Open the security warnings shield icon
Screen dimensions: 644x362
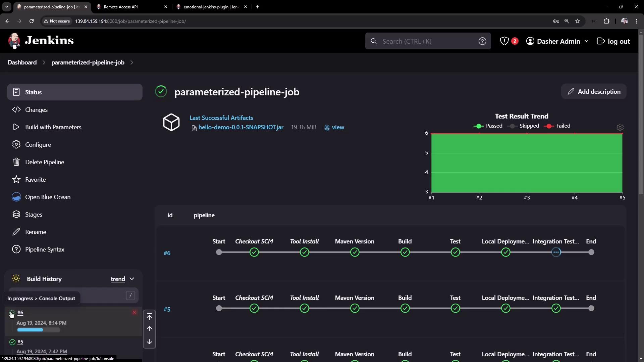[x=504, y=41]
